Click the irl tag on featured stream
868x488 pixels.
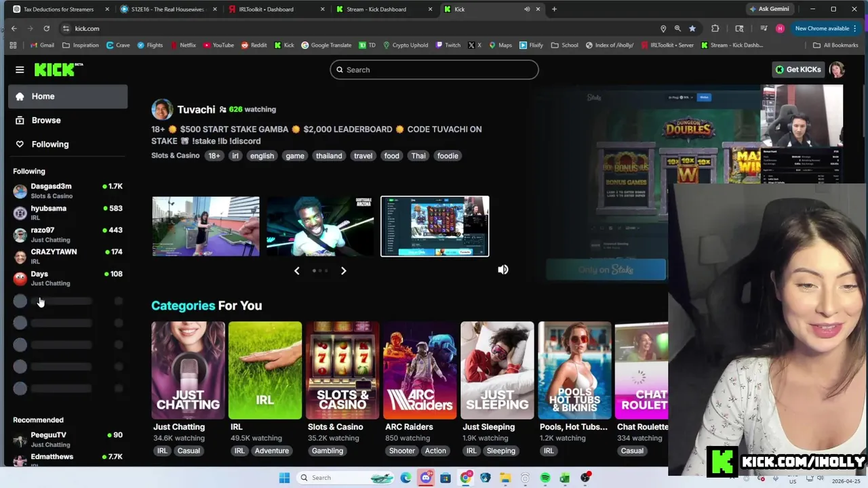coord(235,156)
